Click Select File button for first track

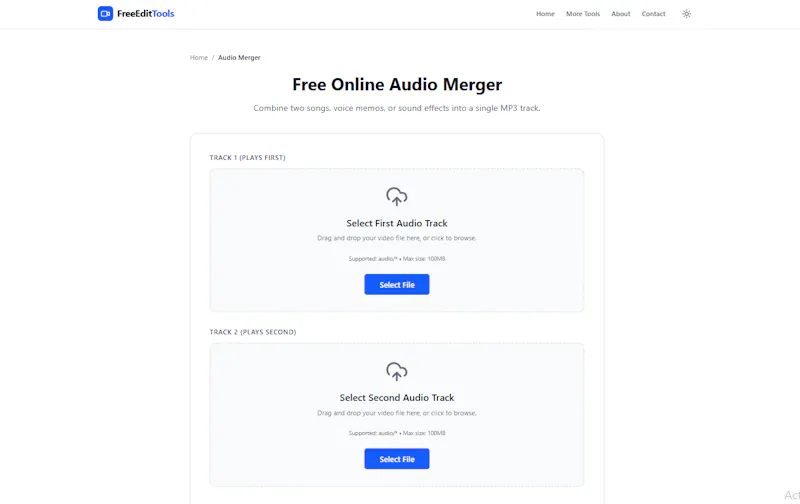tap(396, 285)
